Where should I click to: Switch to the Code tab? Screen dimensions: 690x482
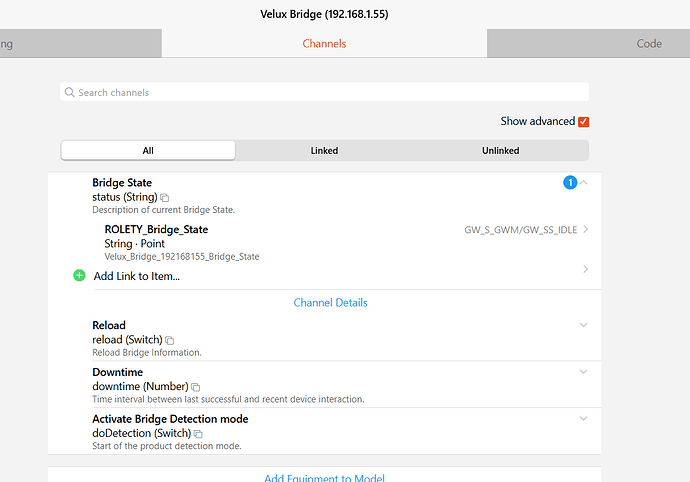[x=649, y=44]
